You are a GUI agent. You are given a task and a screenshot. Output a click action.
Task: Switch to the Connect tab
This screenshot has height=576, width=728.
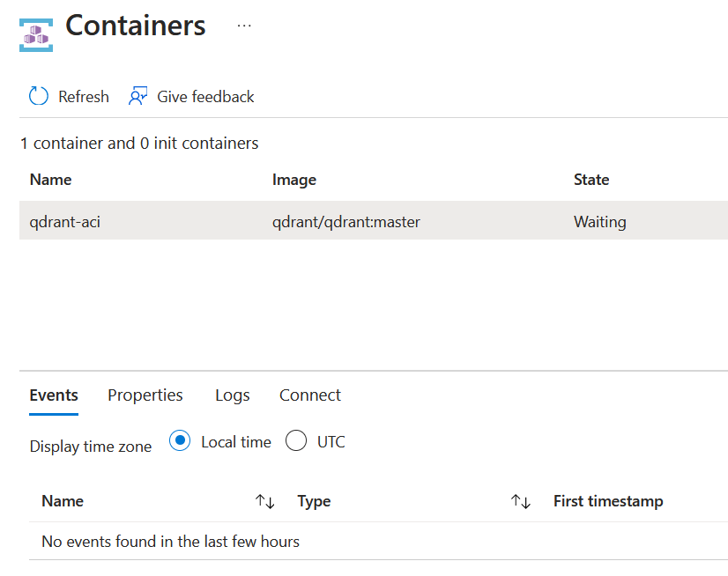[x=309, y=395]
